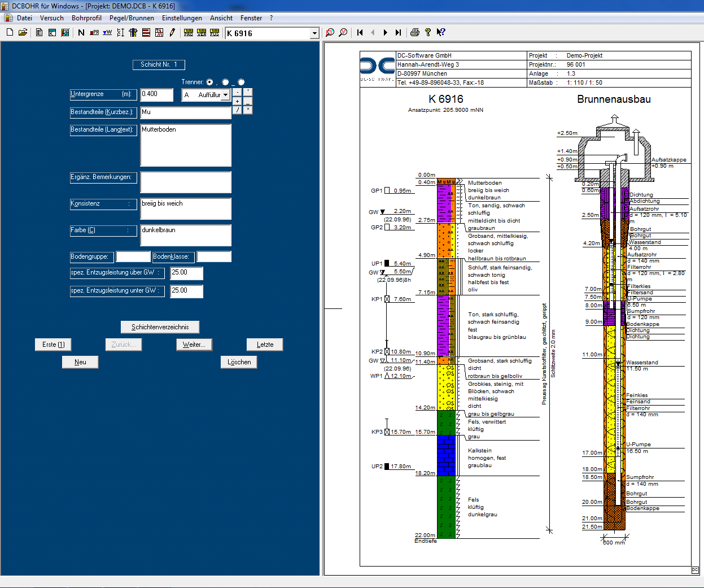Expand the Auffüllung layer type dropdown
This screenshot has height=588, width=704.
pos(225,95)
